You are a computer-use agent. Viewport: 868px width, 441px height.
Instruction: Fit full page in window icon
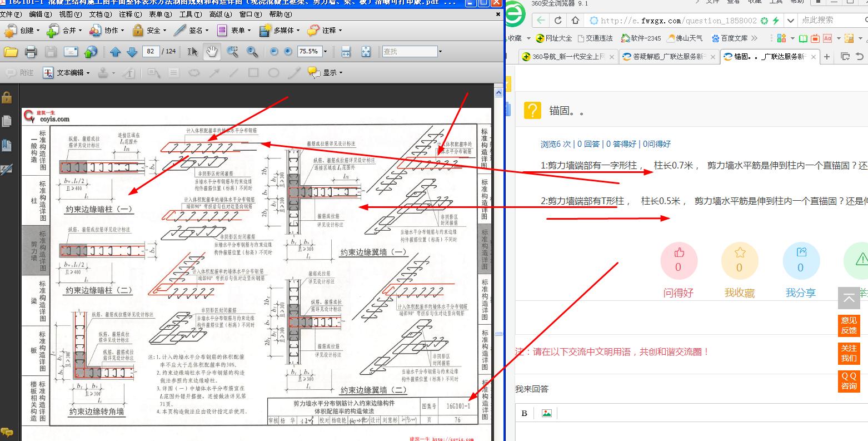pyautogui.click(x=366, y=52)
